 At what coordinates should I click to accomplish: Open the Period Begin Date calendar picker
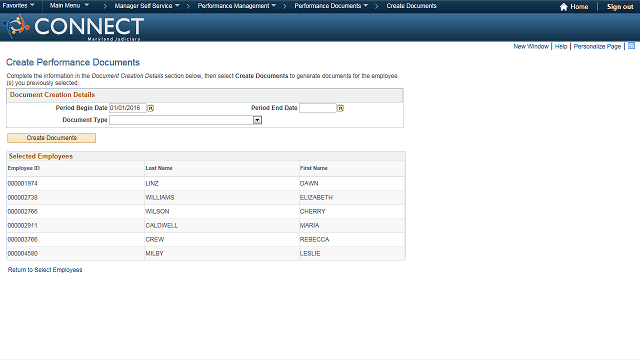pyautogui.click(x=151, y=108)
